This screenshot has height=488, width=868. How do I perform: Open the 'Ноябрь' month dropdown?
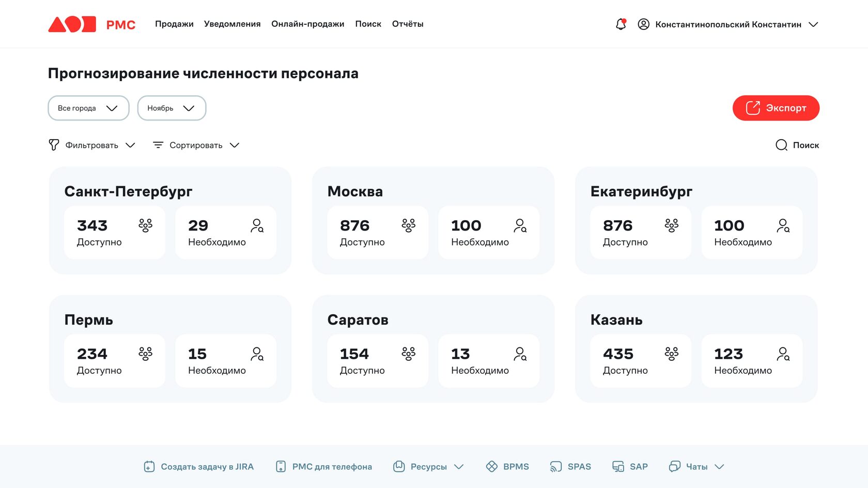[172, 108]
